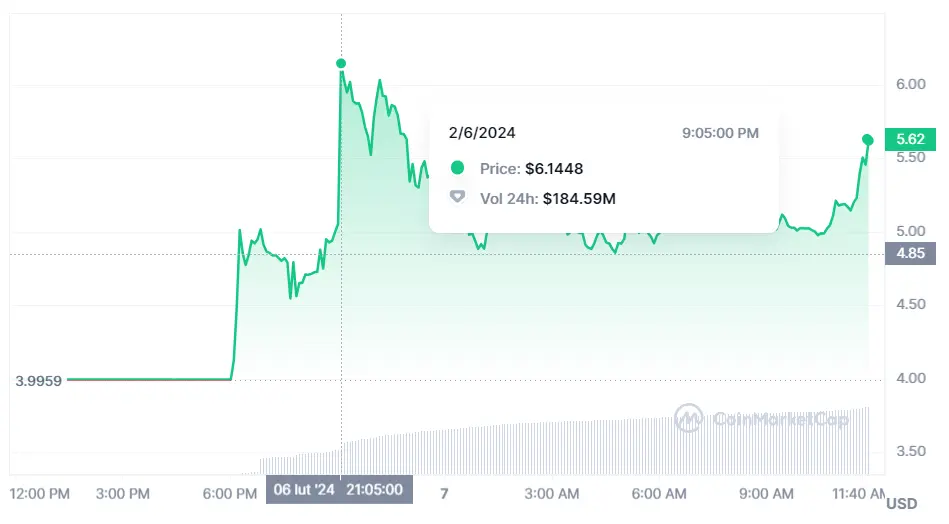949x524 pixels.
Task: Click the latest price dot at line end
Action: point(867,140)
